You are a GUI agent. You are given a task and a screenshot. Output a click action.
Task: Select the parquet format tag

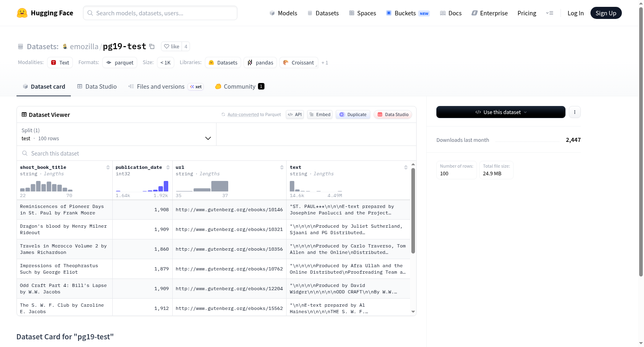click(x=120, y=62)
